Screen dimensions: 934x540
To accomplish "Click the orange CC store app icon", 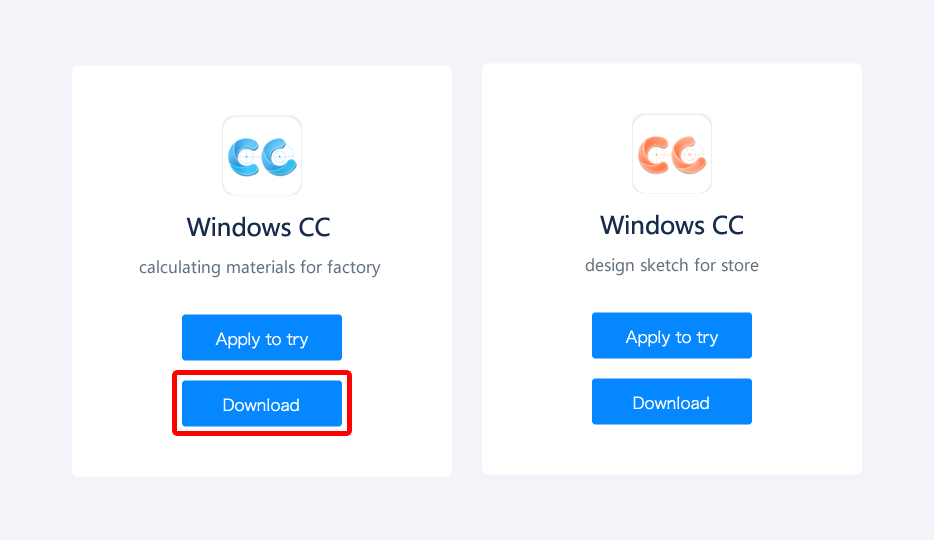I will pyautogui.click(x=672, y=154).
